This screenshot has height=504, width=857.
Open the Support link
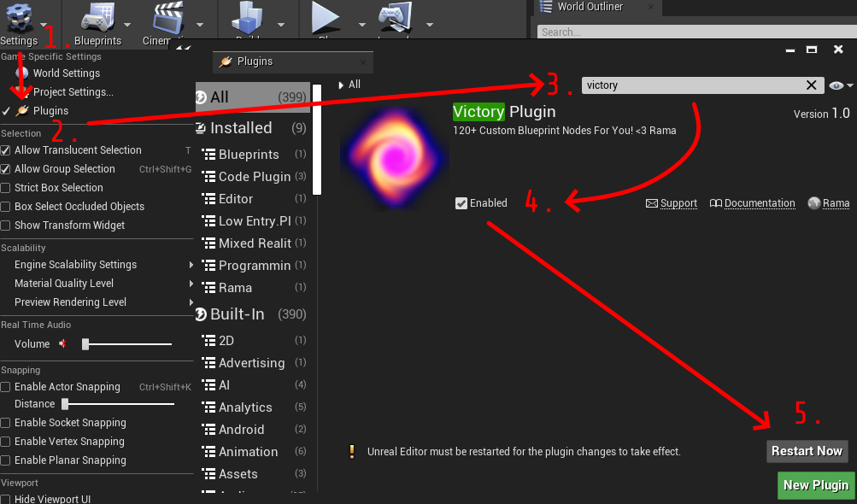[678, 203]
